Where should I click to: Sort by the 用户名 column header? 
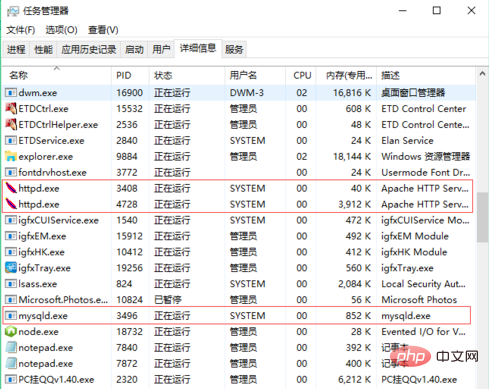click(255, 76)
